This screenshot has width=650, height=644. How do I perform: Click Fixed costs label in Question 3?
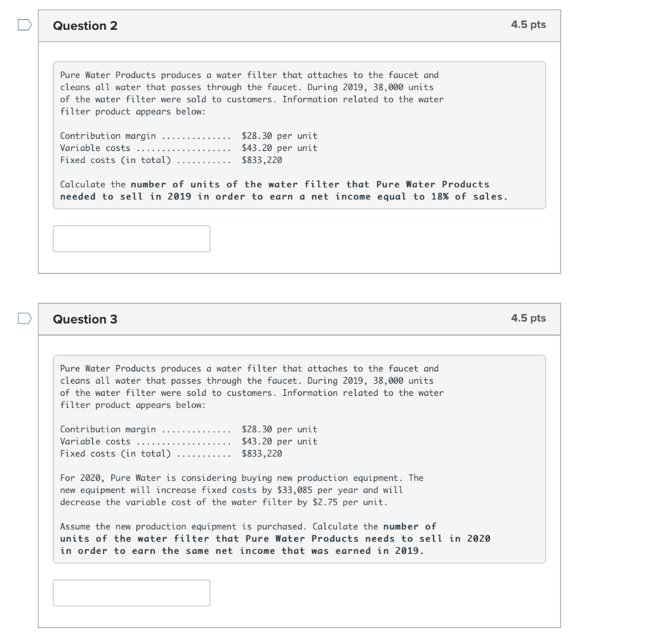(116, 454)
